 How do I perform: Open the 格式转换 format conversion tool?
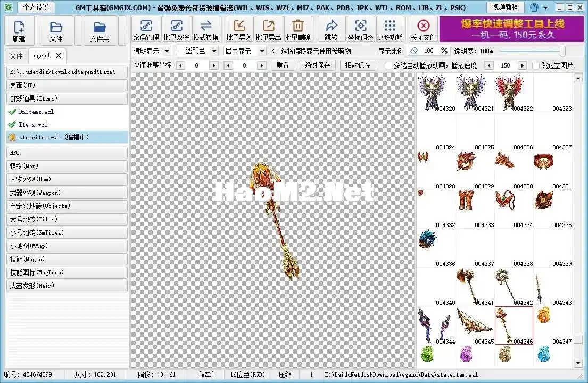coord(205,30)
